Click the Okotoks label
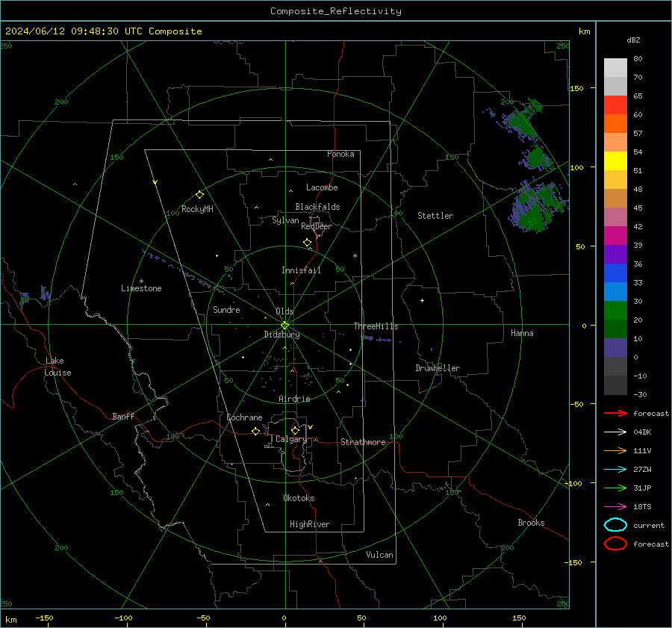 click(x=299, y=498)
